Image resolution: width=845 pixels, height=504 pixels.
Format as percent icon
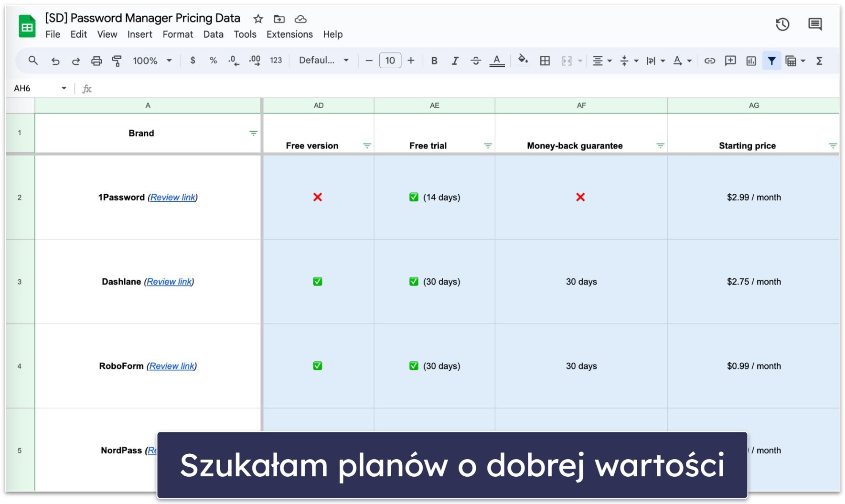[x=213, y=61]
